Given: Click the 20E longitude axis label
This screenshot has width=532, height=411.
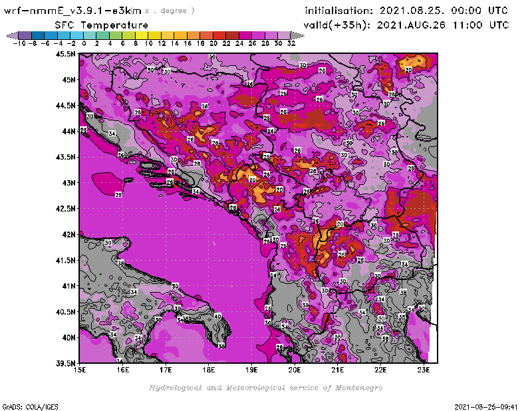Looking at the screenshot, I should point(295,370).
